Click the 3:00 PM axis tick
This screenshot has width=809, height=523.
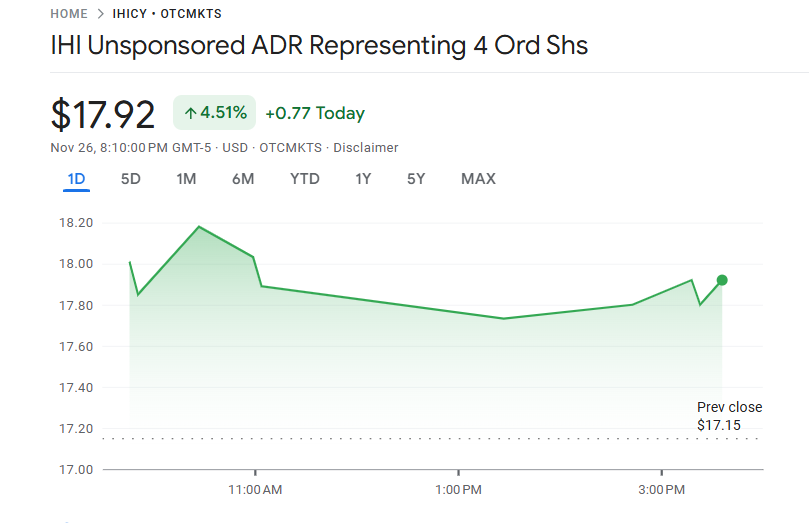coord(662,489)
